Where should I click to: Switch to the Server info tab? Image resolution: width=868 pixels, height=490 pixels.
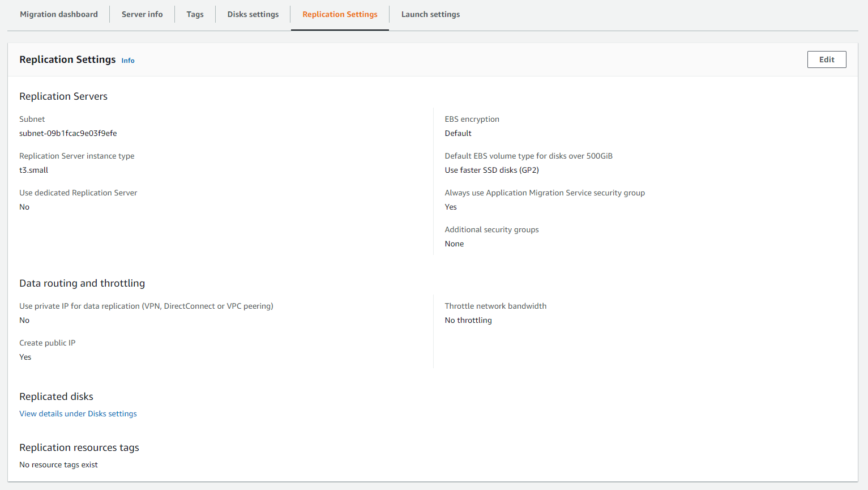142,14
